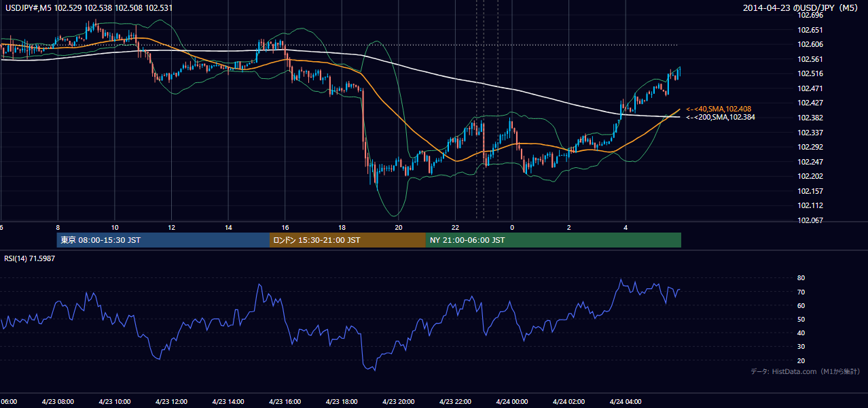This screenshot has width=868, height=408.
Task: Click the RSI 20 level label
Action: (801, 360)
